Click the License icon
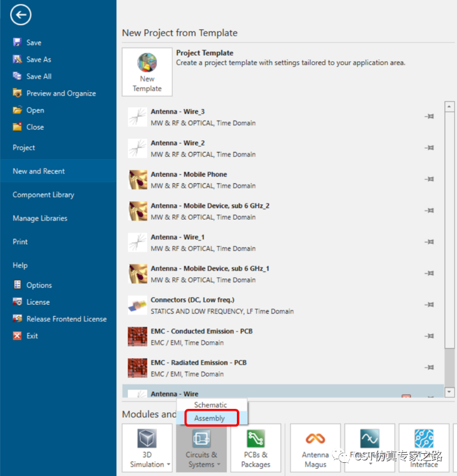 click(17, 302)
